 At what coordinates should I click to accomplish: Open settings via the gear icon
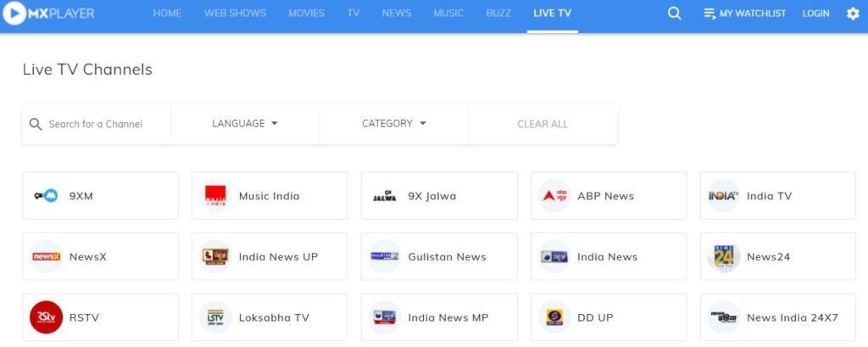(x=853, y=14)
